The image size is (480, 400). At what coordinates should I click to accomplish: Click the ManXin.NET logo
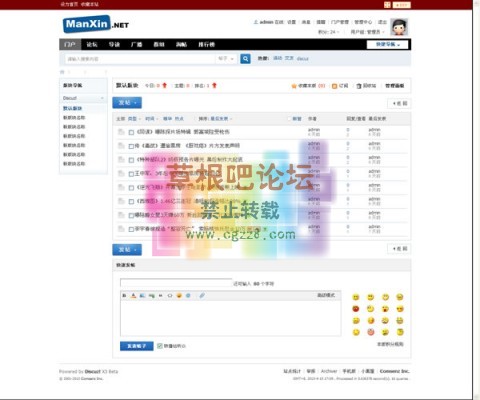[96, 24]
